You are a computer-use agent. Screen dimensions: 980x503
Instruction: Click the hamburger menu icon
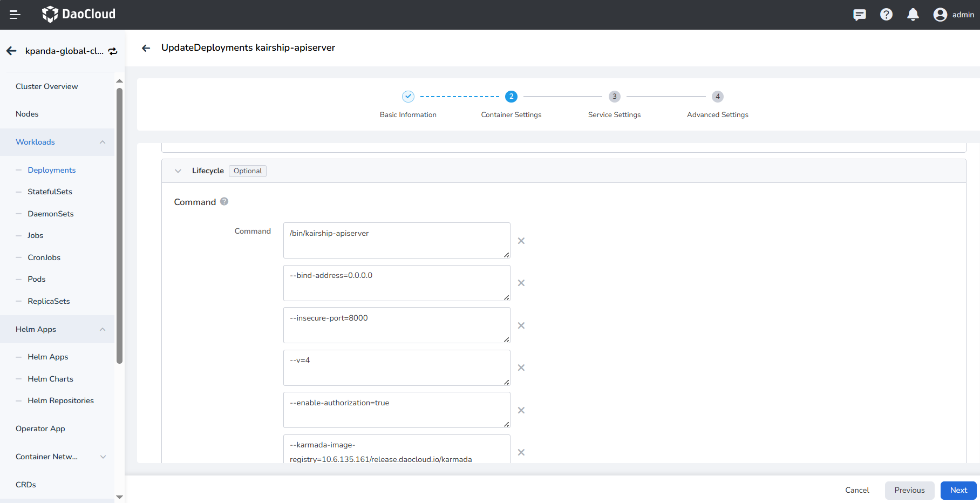pos(15,14)
